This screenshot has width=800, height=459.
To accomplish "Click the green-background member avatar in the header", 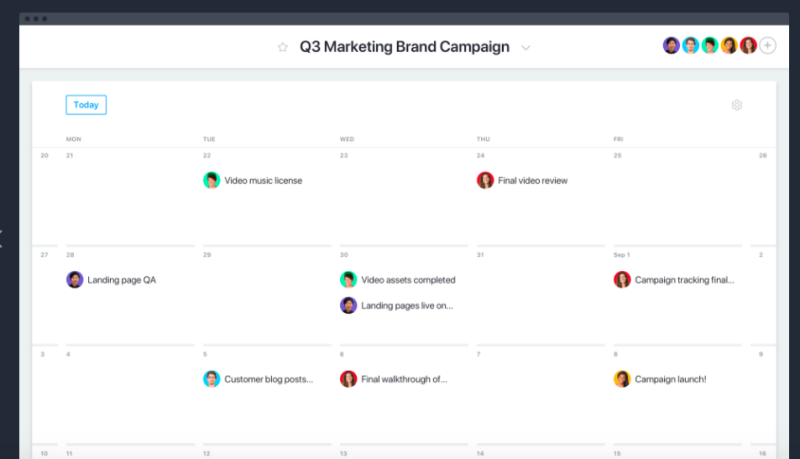I will (x=710, y=45).
